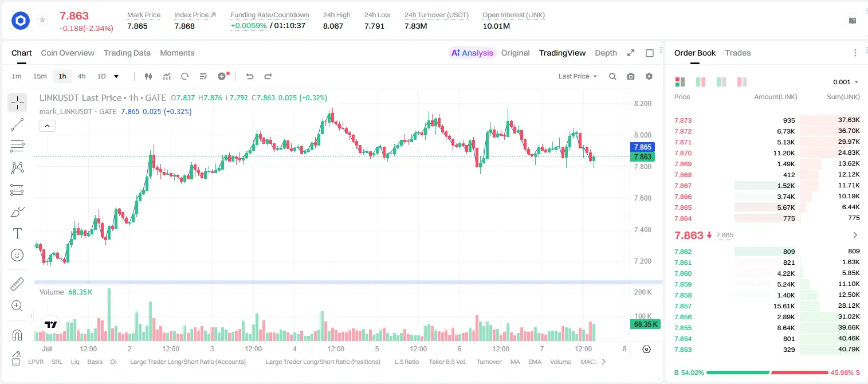Screen dimensions: 868x384
Task: Show only sell orders in order book
Action: tap(742, 82)
